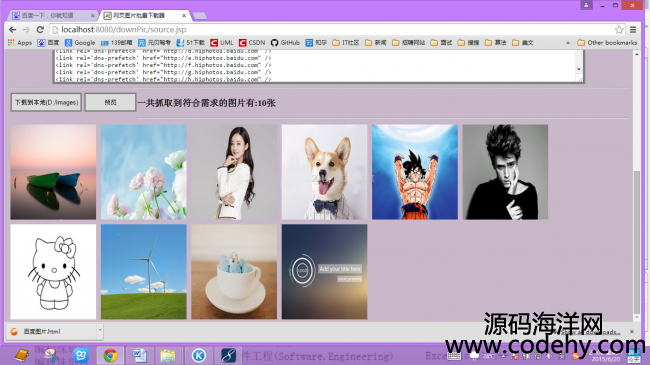The height and width of the screenshot is (365, 650).
Task: Open the Word document taskbar icon
Action: 139,355
